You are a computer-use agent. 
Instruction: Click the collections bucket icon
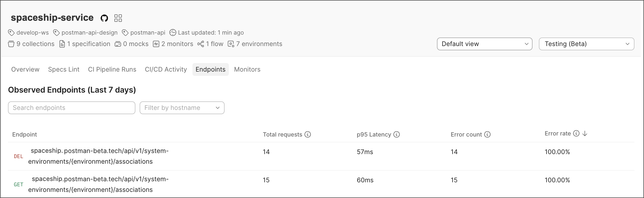click(11, 44)
